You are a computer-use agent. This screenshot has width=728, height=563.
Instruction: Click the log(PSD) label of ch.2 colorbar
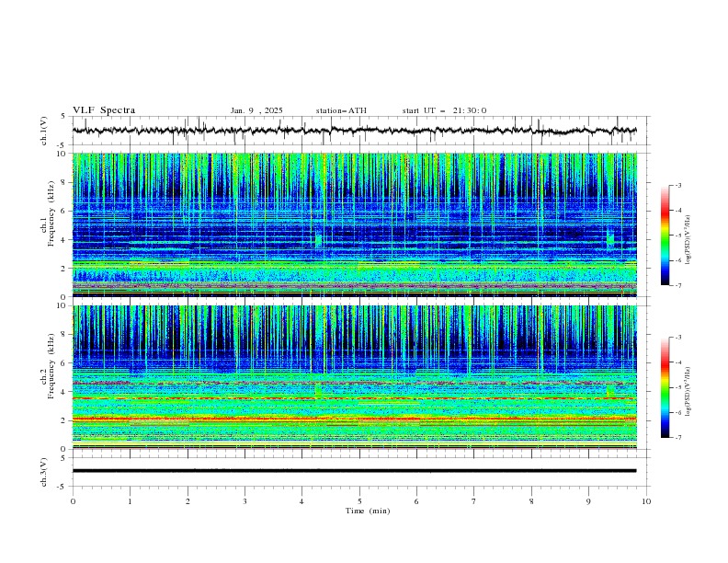pos(688,392)
